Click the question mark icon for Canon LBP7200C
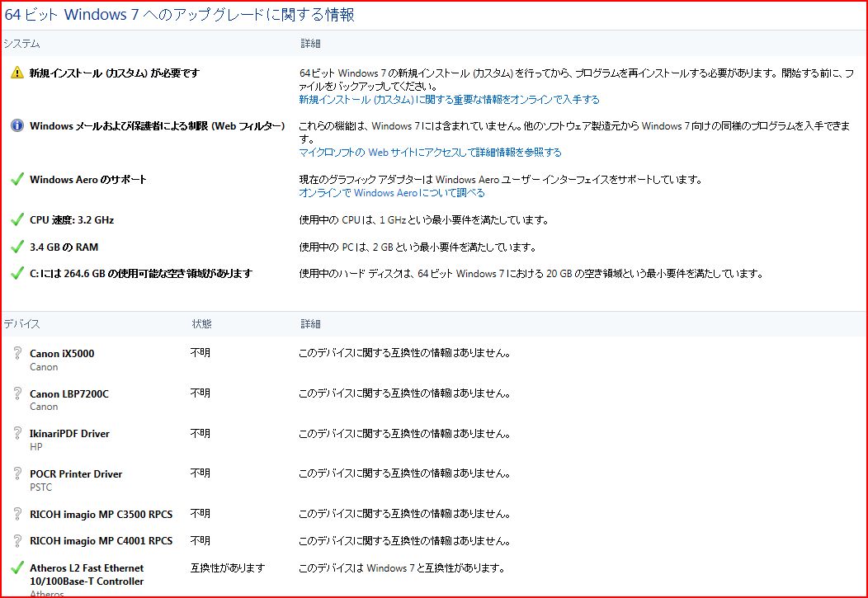The height and width of the screenshot is (598, 868). (x=17, y=393)
